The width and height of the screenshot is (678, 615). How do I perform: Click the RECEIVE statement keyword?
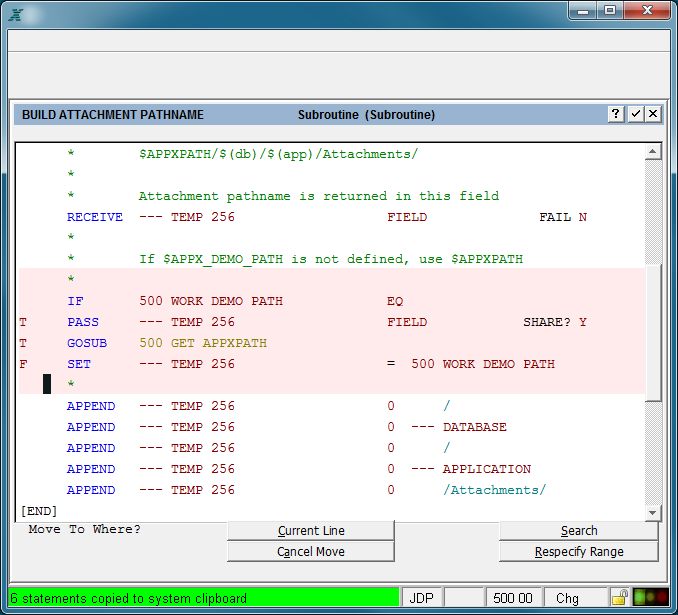[x=95, y=217]
